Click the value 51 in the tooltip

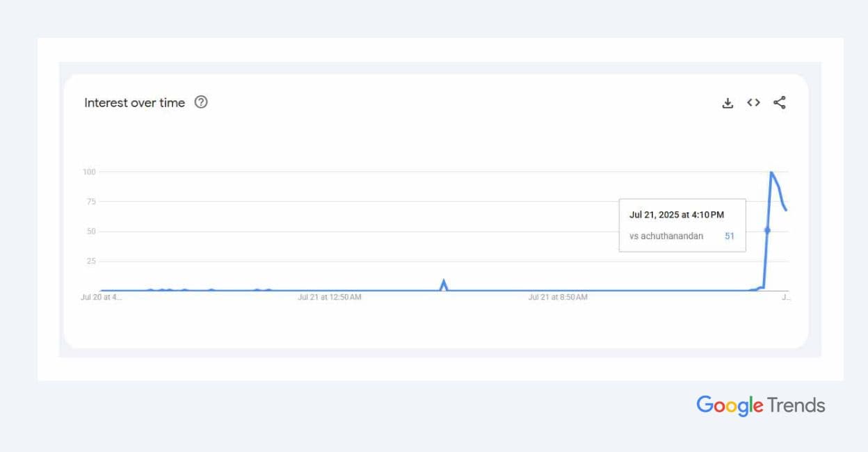click(730, 236)
